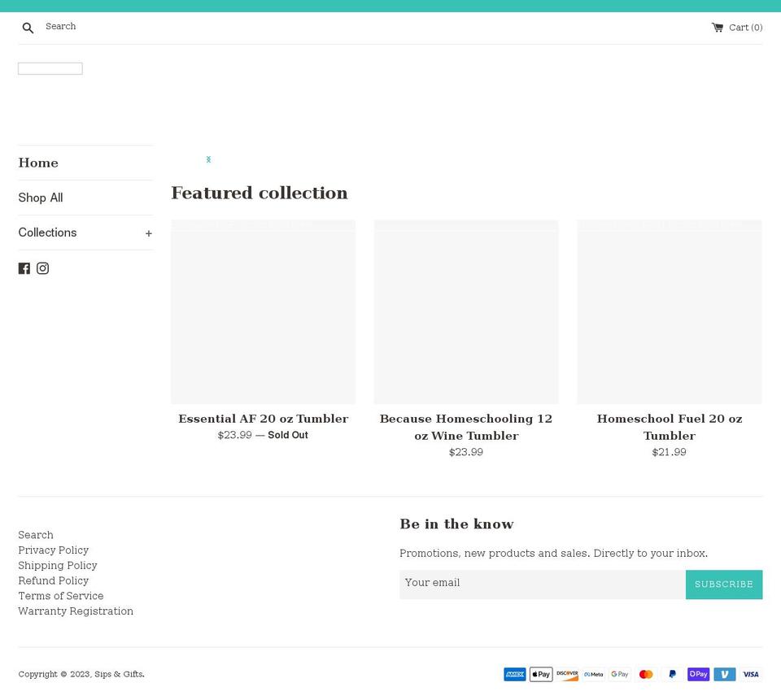This screenshot has width=781, height=700.
Task: Click the empty logo placeholder image
Action: tap(50, 69)
